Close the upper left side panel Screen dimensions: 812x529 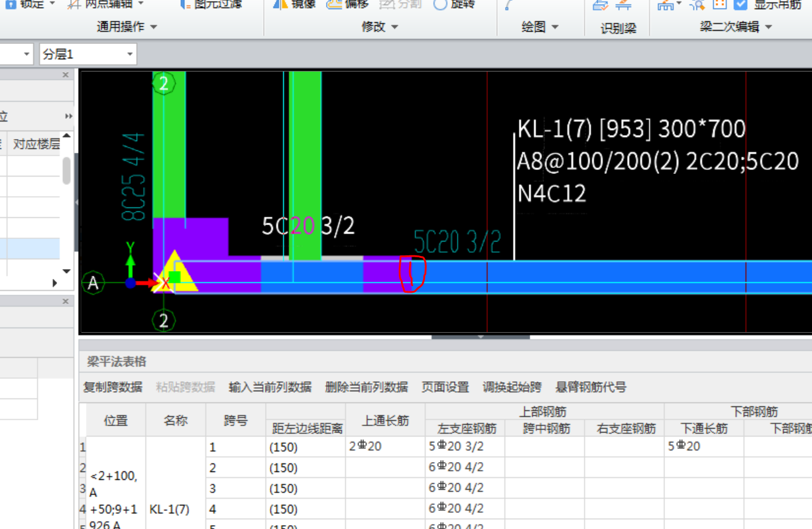(66, 75)
